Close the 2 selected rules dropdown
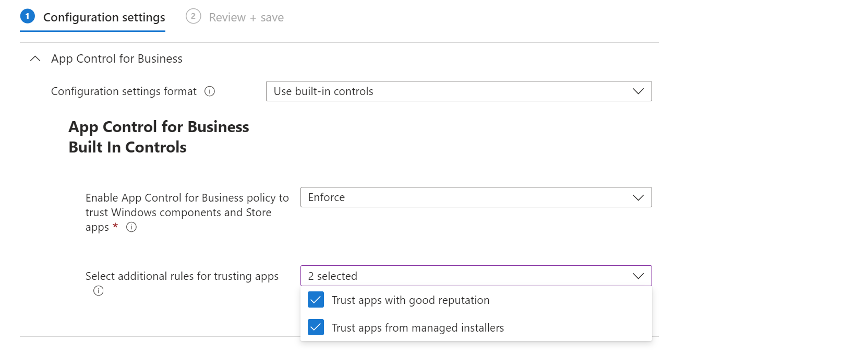 click(475, 276)
